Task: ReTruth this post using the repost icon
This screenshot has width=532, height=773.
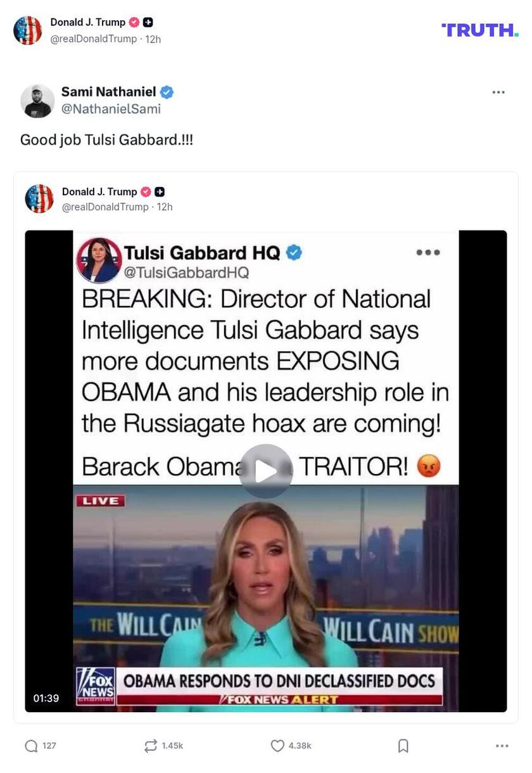Action: (x=150, y=746)
